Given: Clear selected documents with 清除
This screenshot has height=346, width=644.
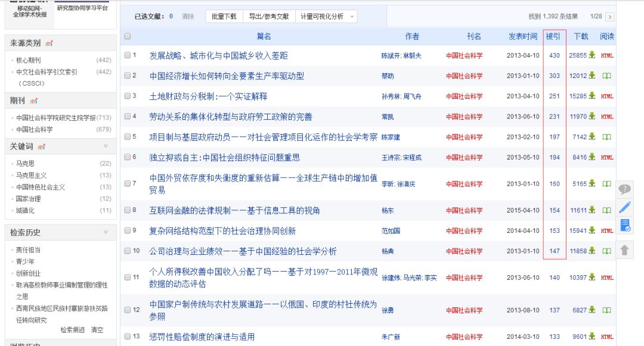Looking at the screenshot, I should (x=188, y=17).
